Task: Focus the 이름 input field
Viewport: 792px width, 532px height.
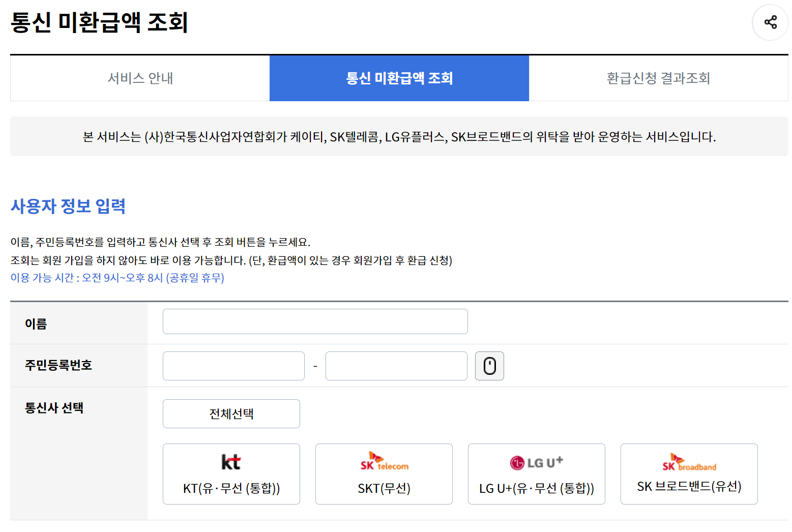Action: click(315, 321)
